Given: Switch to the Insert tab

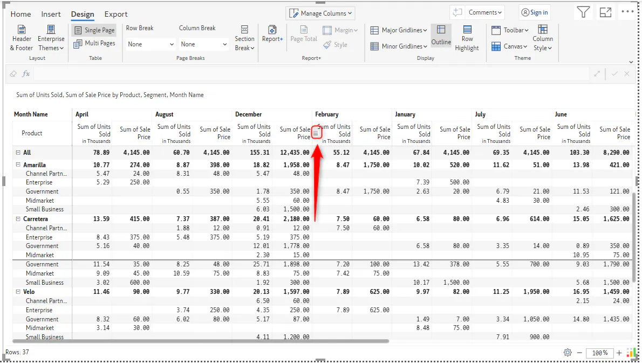Looking at the screenshot, I should [51, 14].
